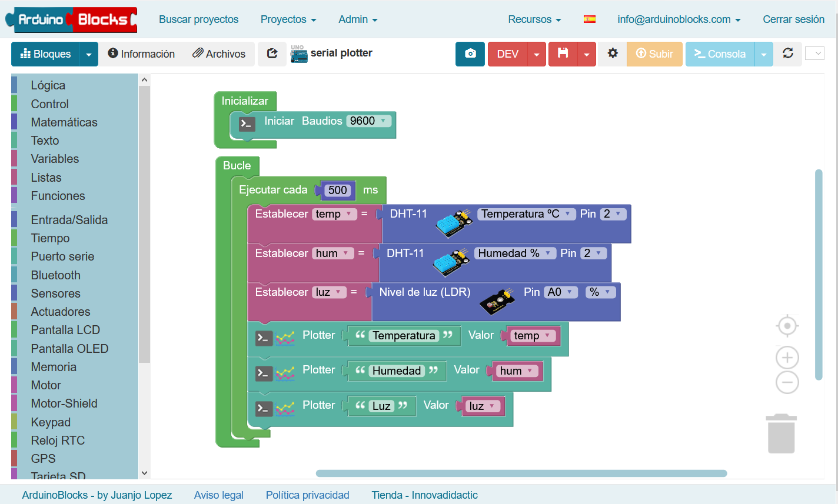Open the baud rate 9600 dropdown

tap(368, 121)
